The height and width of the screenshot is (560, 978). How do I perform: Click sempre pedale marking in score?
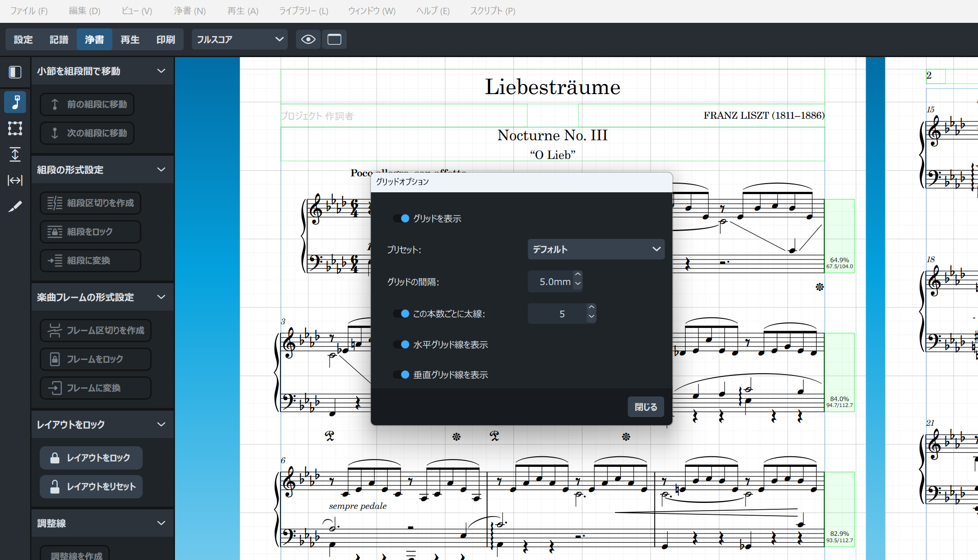click(x=358, y=506)
